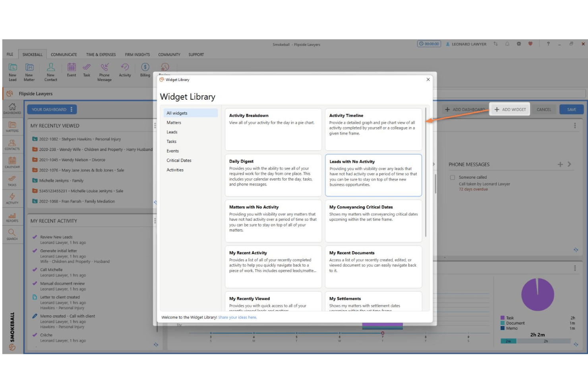588x392 pixels.
Task: Close the Widget Library dialog
Action: pyautogui.click(x=428, y=79)
